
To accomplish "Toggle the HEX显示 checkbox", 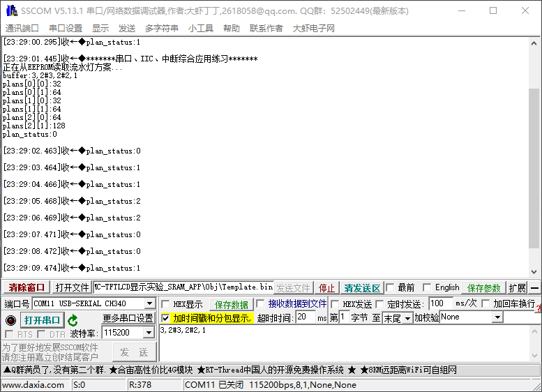I will pyautogui.click(x=166, y=304).
